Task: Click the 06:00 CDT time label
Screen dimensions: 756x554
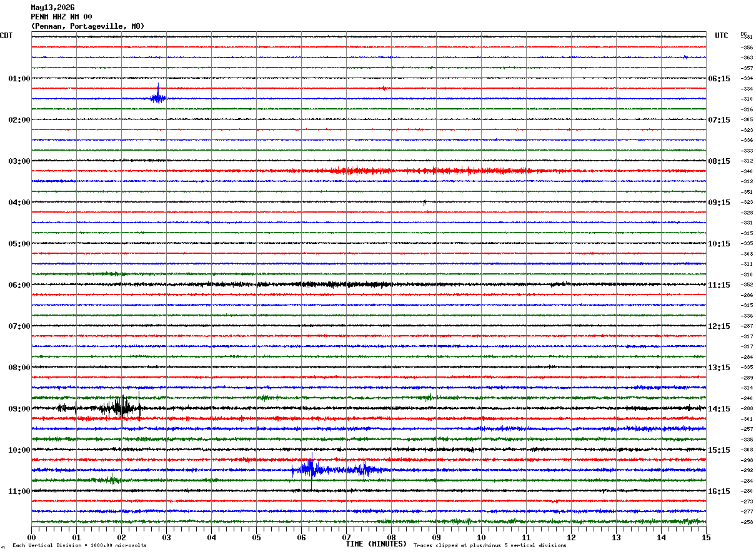Action: pyautogui.click(x=19, y=285)
